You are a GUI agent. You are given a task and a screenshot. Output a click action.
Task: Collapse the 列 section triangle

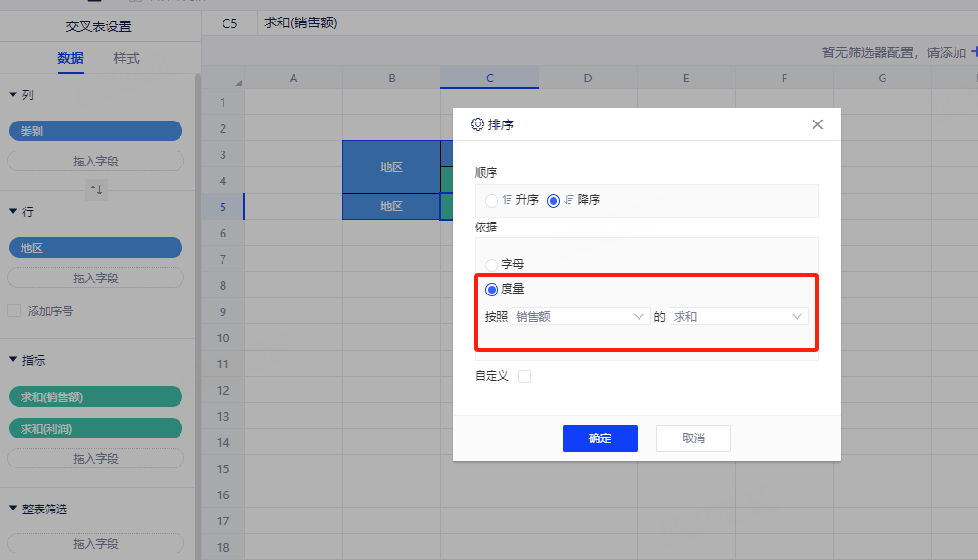point(13,94)
